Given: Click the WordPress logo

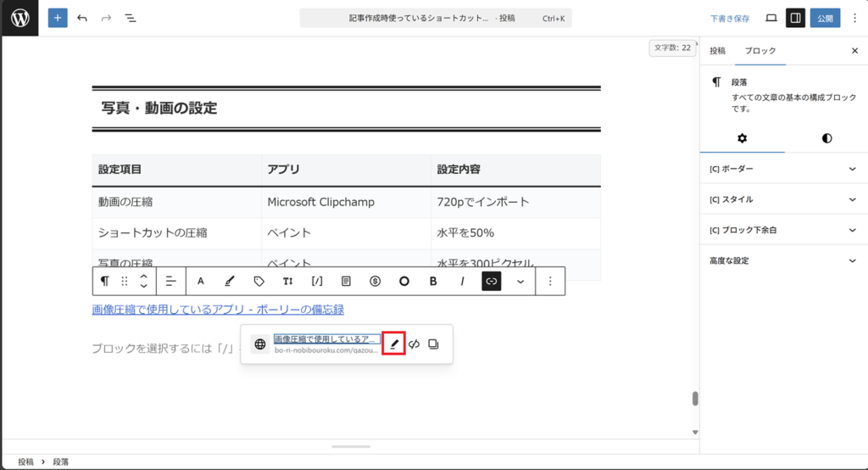Looking at the screenshot, I should pos(19,18).
